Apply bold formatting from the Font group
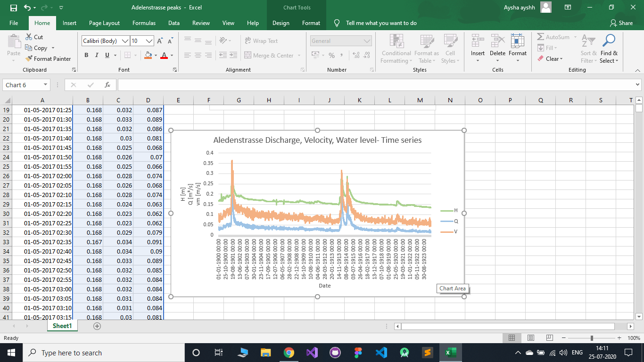This screenshot has height=362, width=644. pyautogui.click(x=86, y=55)
